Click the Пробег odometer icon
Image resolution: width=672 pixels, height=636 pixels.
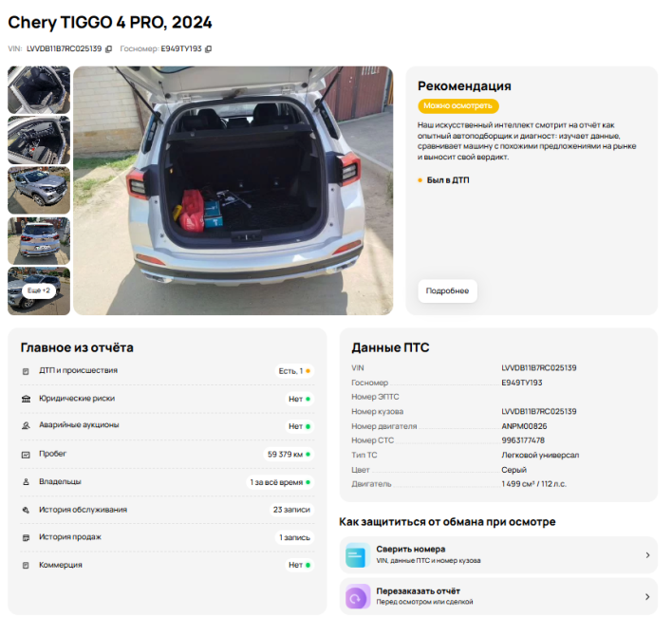[x=26, y=455]
